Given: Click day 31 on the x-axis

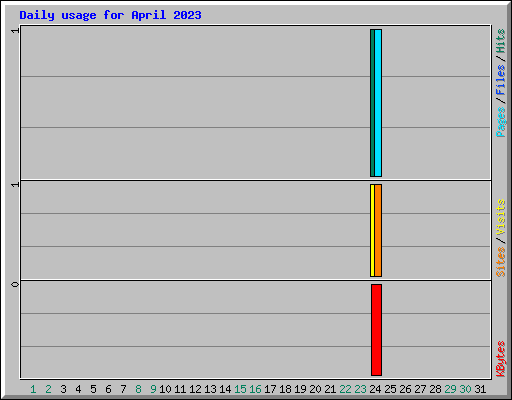Looking at the screenshot, I should 480,389.
